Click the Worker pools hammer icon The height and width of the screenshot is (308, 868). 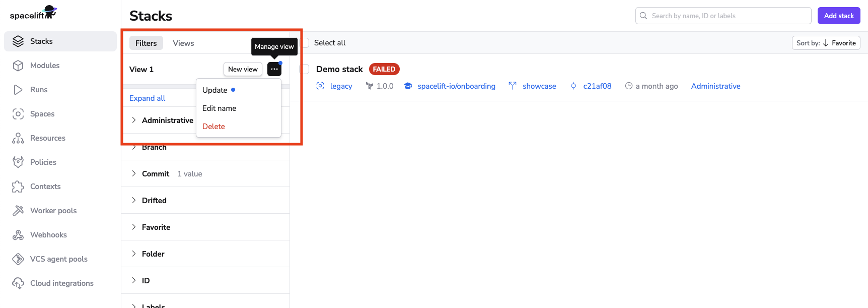(18, 211)
